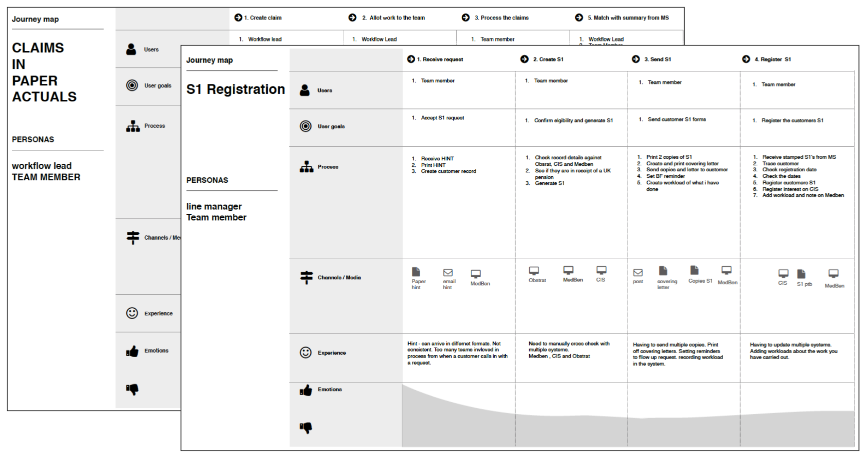868x458 pixels.
Task: Select the 'covering letter' document icon
Action: (663, 271)
